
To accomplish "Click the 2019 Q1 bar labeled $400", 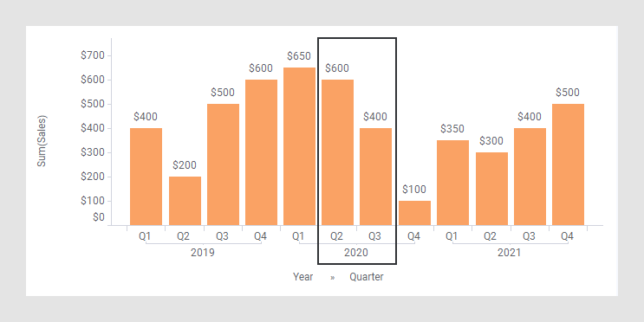I will (146, 177).
